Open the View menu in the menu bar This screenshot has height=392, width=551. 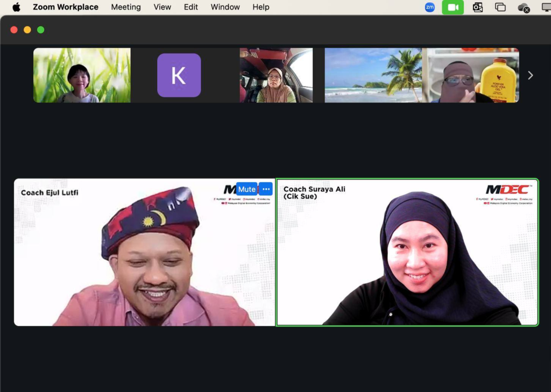pos(162,7)
